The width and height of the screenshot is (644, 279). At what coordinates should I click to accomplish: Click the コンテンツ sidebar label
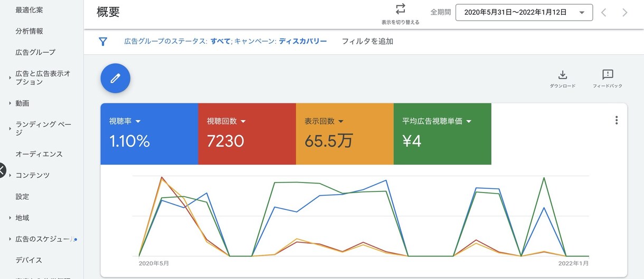pyautogui.click(x=33, y=176)
